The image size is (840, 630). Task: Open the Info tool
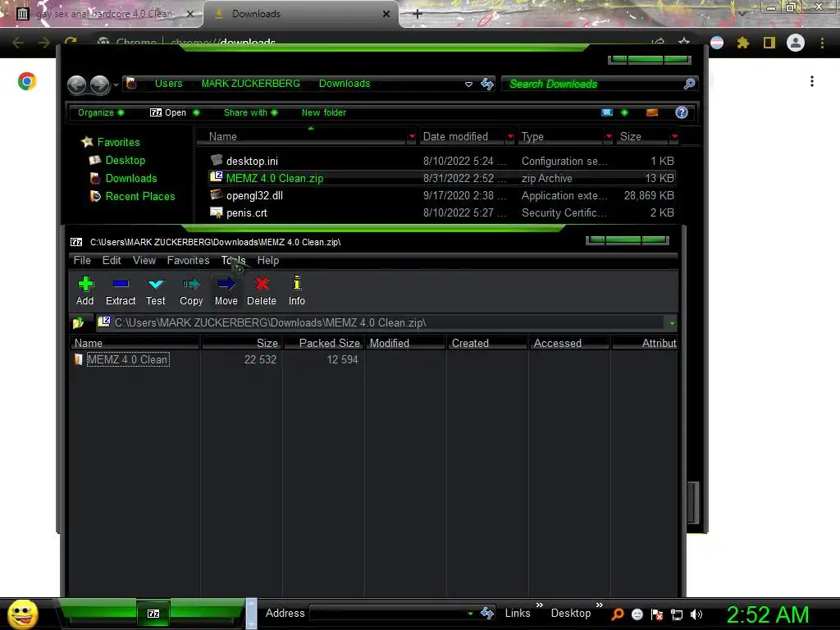point(297,291)
